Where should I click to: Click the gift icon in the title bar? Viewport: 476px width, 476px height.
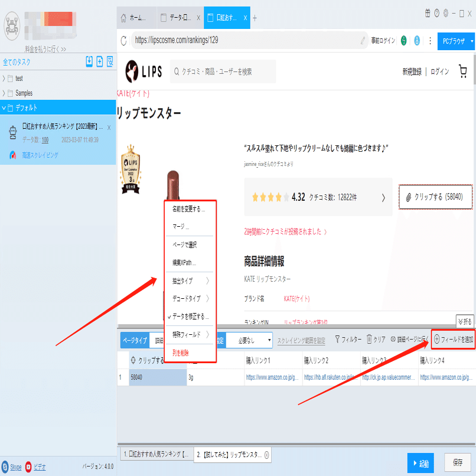[428, 13]
